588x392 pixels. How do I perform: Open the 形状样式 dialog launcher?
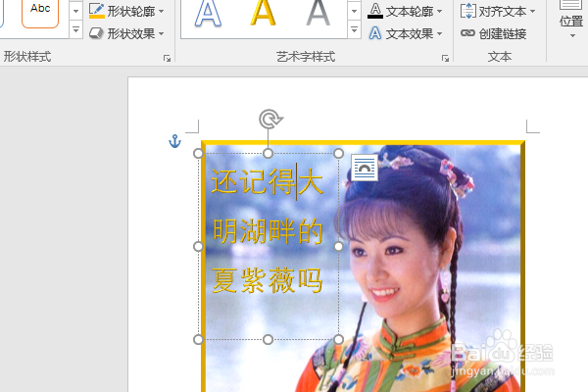click(167, 58)
